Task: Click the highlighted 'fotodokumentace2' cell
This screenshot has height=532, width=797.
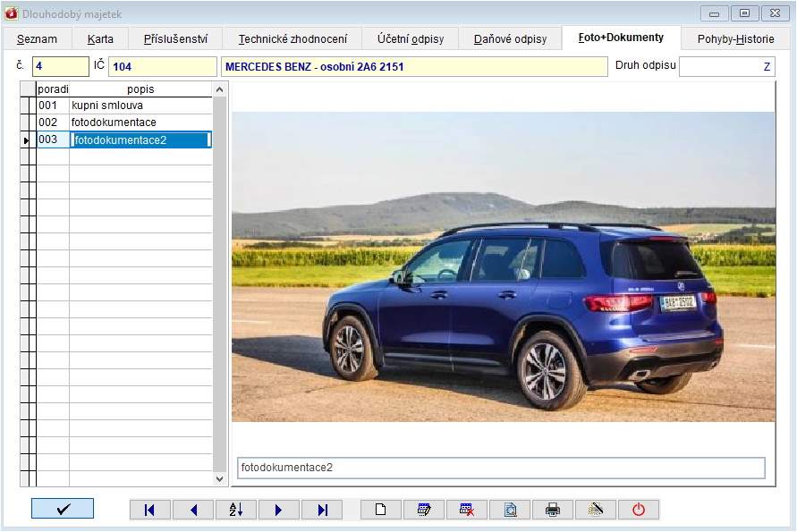Action: coord(140,139)
